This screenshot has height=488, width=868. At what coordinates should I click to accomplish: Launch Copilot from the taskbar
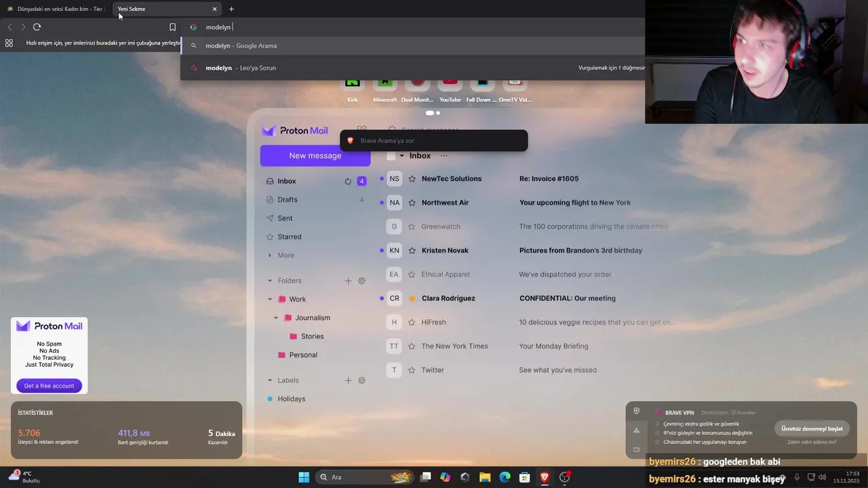tap(446, 477)
